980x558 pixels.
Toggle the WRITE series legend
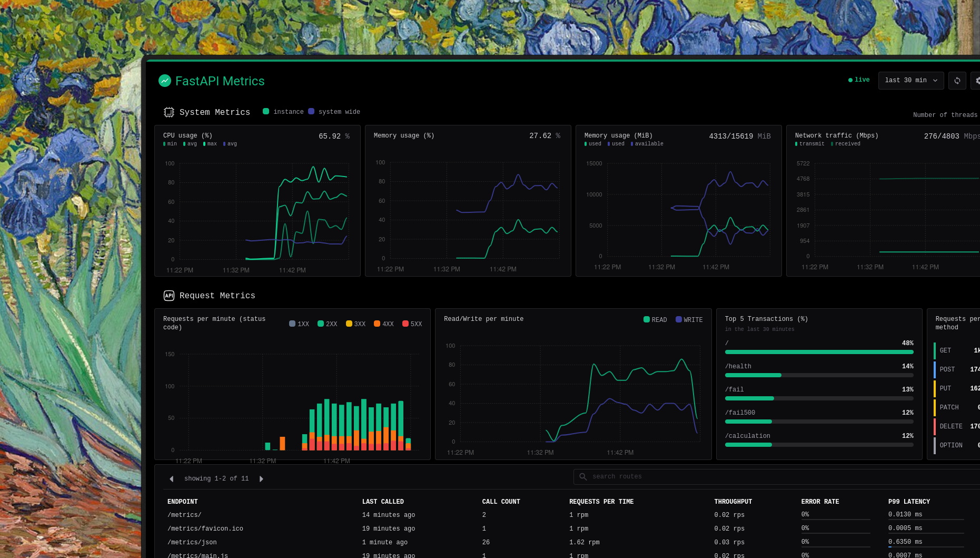click(x=689, y=319)
